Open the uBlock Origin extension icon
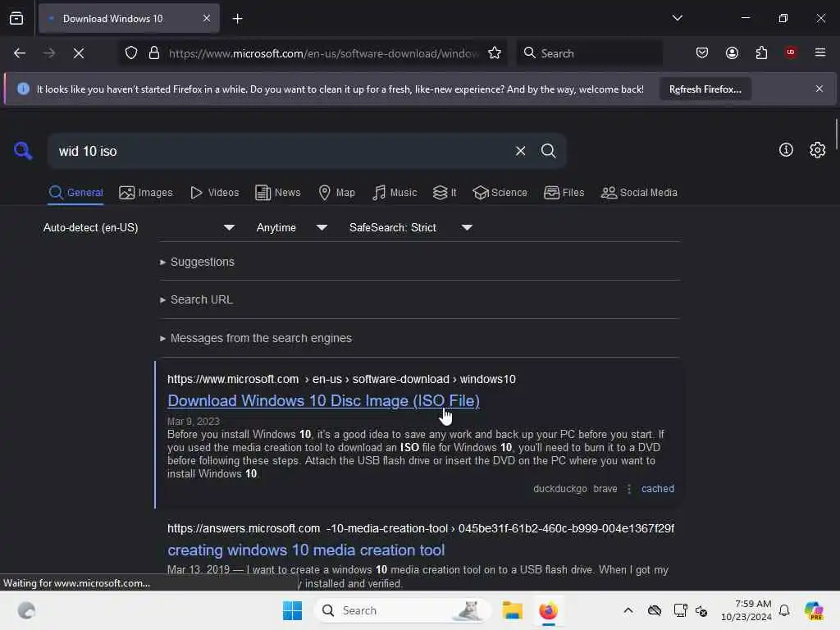840x630 pixels. (x=790, y=52)
